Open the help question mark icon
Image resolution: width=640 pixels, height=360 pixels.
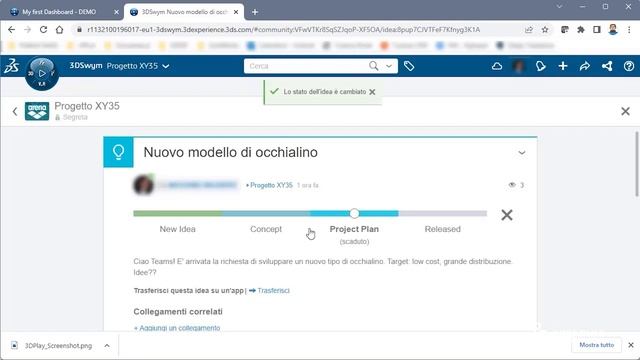(629, 66)
